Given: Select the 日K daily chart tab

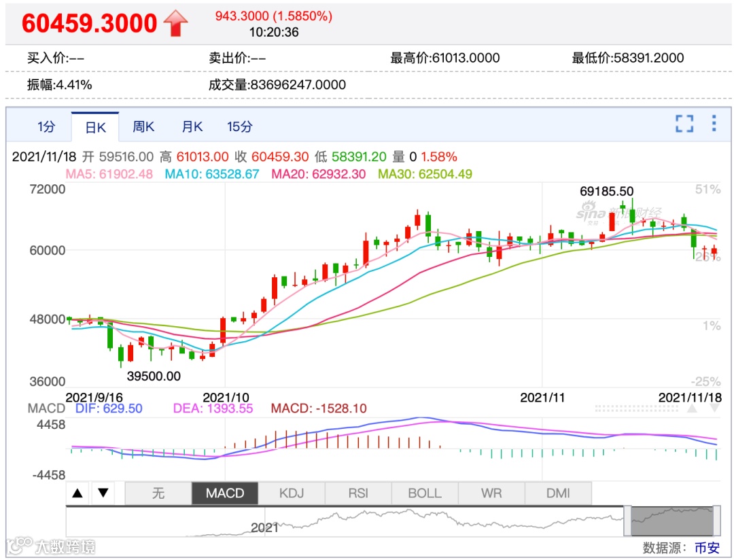Looking at the screenshot, I should [x=95, y=127].
